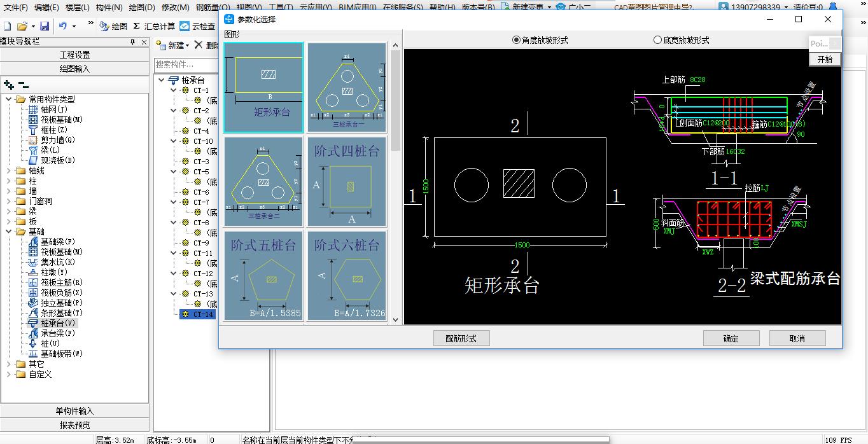Click the thumbnail list scroll-down arrow
Image resolution: width=868 pixels, height=444 pixels.
click(395, 319)
